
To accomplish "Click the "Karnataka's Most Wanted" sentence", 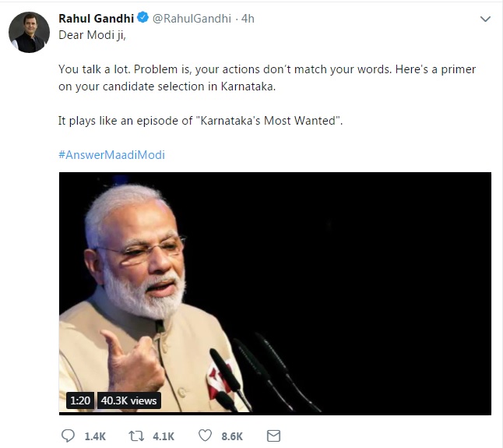I will (201, 121).
